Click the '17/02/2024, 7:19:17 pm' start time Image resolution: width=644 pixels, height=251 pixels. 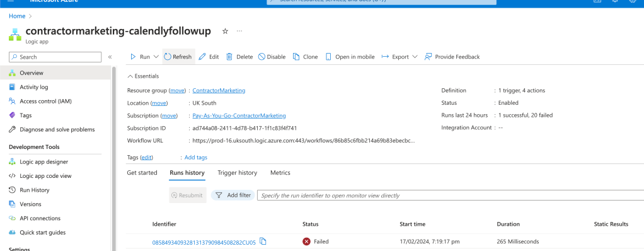(x=429, y=242)
